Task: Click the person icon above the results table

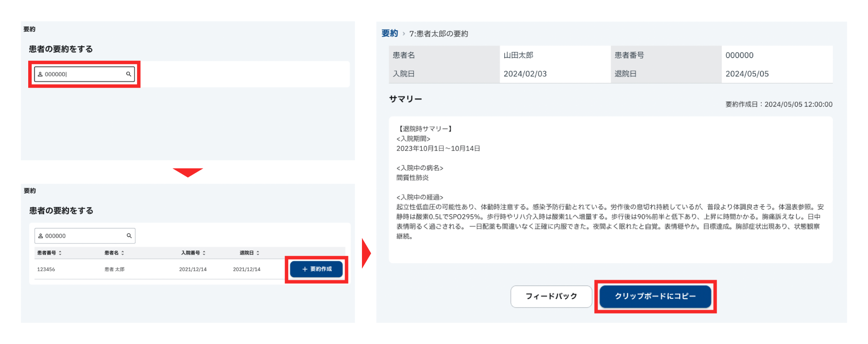Action: click(40, 236)
